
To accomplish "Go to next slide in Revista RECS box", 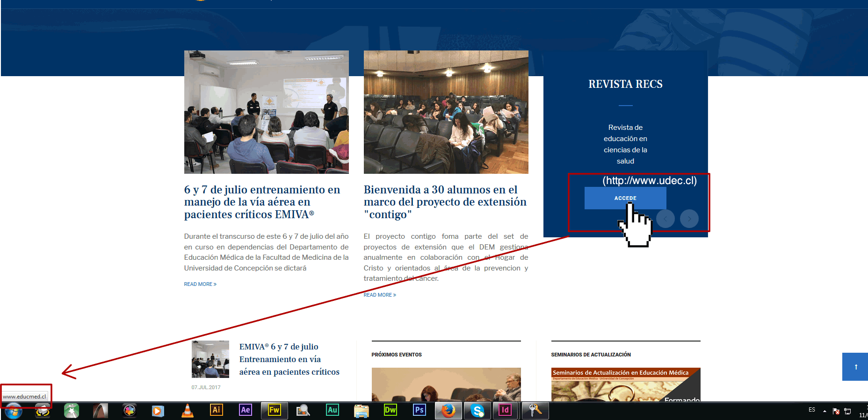I will 689,219.
